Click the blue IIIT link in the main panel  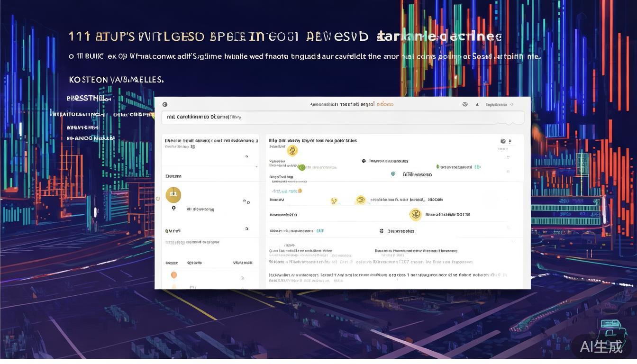pos(320,231)
